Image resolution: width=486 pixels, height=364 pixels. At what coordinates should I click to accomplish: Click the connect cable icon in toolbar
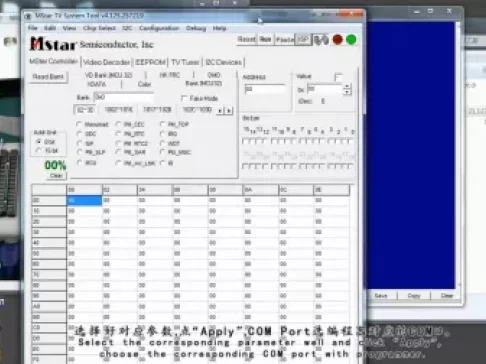click(321, 40)
